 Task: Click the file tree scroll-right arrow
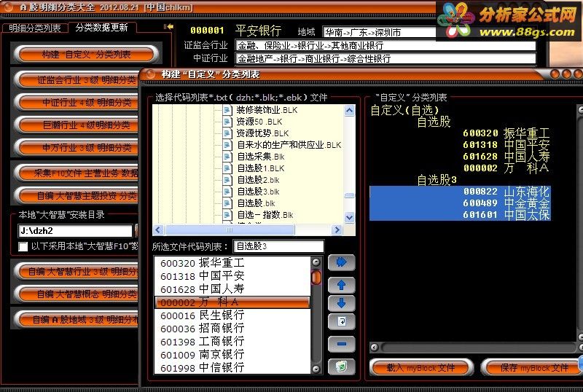point(337,230)
